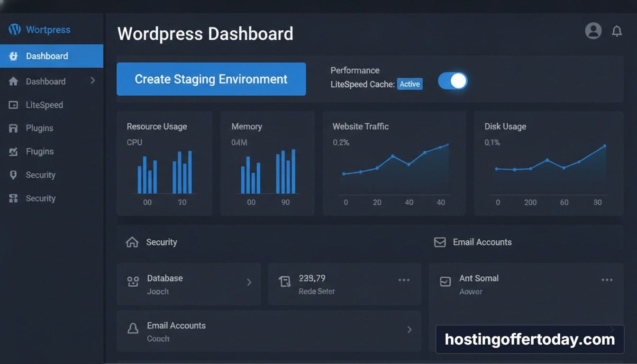The height and width of the screenshot is (364, 637).
Task: Select the 04M memory value
Action: [239, 142]
